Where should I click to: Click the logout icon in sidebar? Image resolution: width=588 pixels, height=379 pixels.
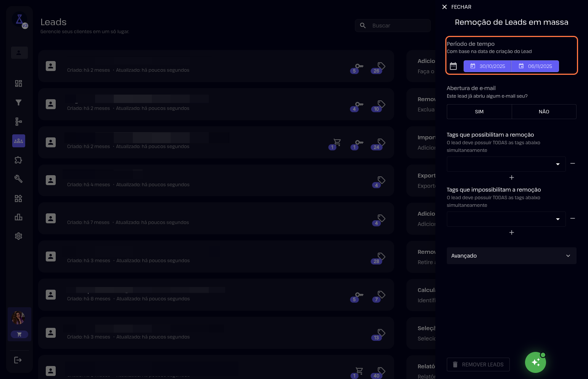tap(18, 360)
